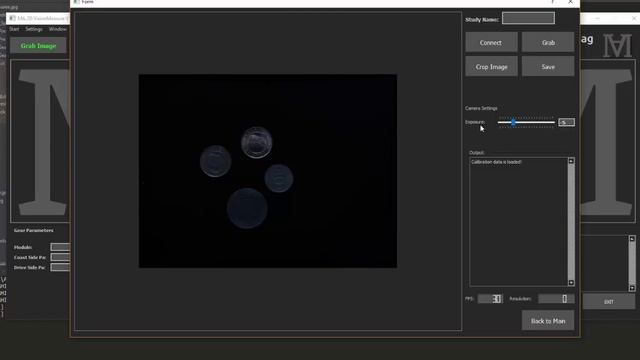Open the Window menu in the background window
640x360 pixels.
(58, 29)
